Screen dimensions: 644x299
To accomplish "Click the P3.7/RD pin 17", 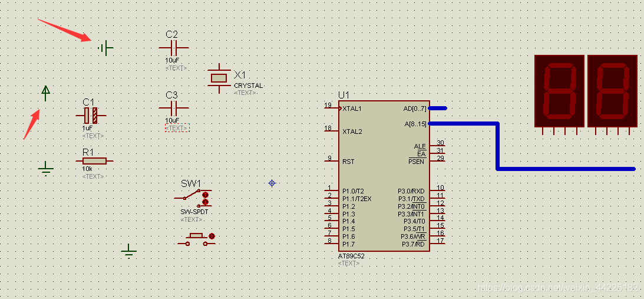I will click(437, 244).
